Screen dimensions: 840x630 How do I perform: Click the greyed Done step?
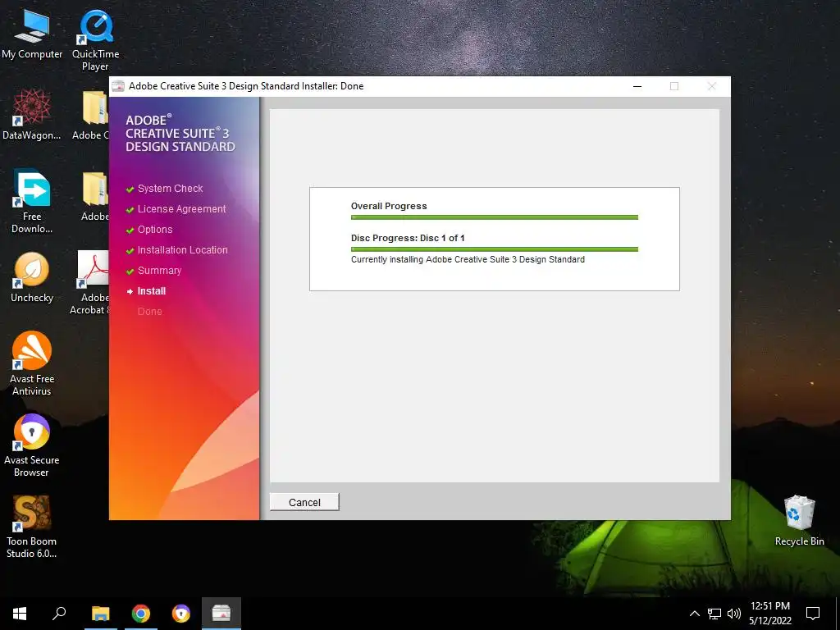pos(149,311)
